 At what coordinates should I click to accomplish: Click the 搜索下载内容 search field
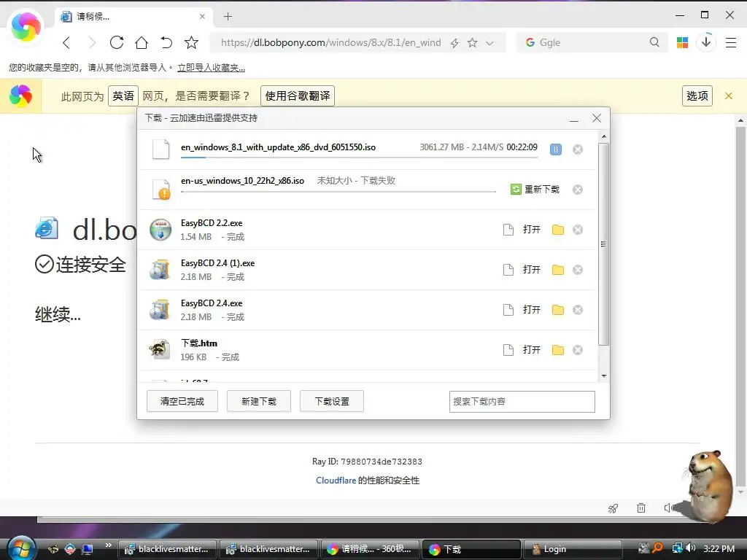point(522,402)
